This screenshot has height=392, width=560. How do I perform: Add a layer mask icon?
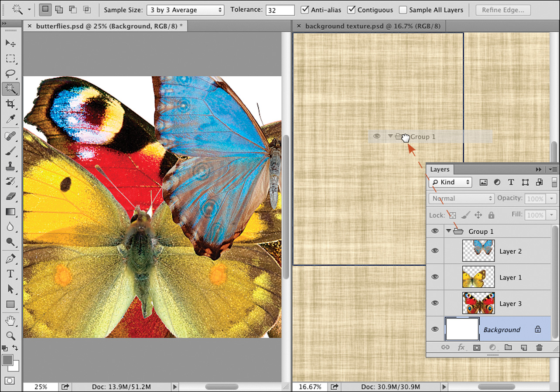tap(477, 348)
